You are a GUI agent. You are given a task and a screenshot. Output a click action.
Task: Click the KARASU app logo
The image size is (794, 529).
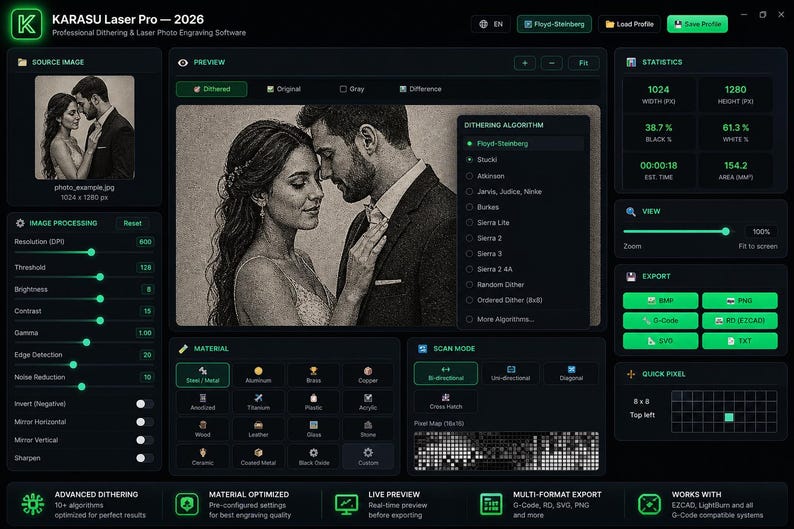(x=26, y=24)
